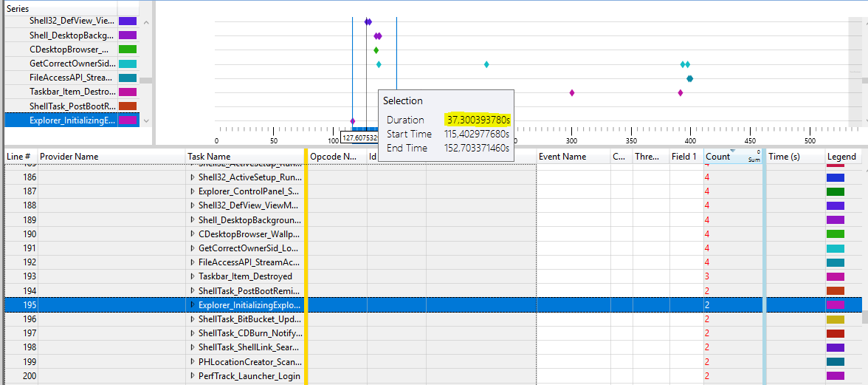Click Legend swatch for line 197
The height and width of the screenshot is (385, 868).
coord(836,333)
